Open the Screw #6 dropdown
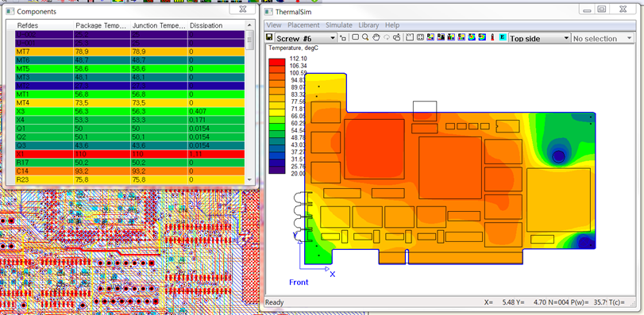This screenshot has width=644, height=315. coord(306,38)
